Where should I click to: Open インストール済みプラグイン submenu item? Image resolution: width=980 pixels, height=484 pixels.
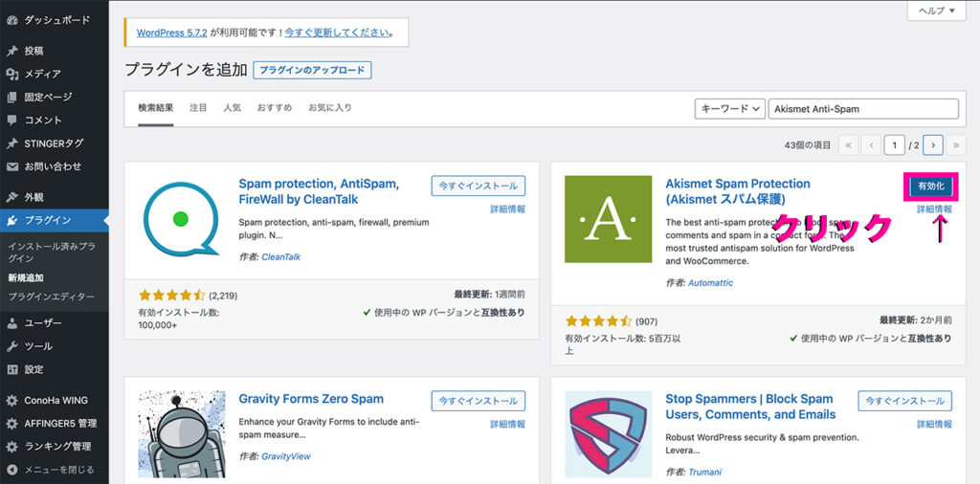(52, 253)
